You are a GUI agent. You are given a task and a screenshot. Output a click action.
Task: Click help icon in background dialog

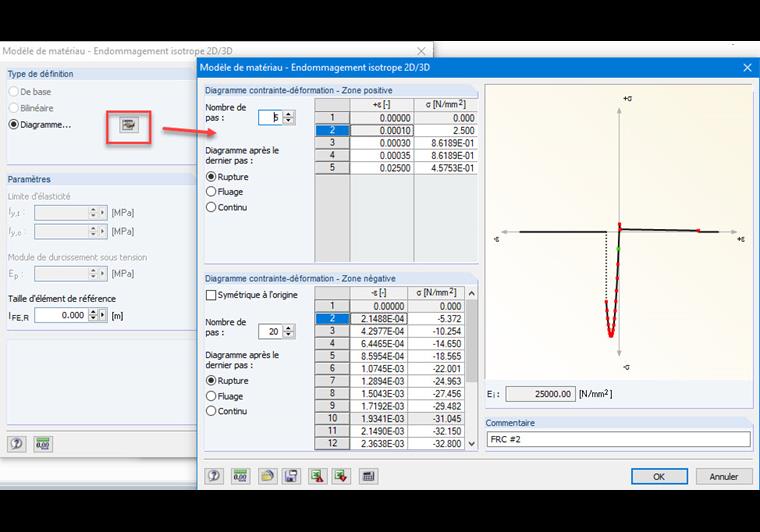click(16, 444)
